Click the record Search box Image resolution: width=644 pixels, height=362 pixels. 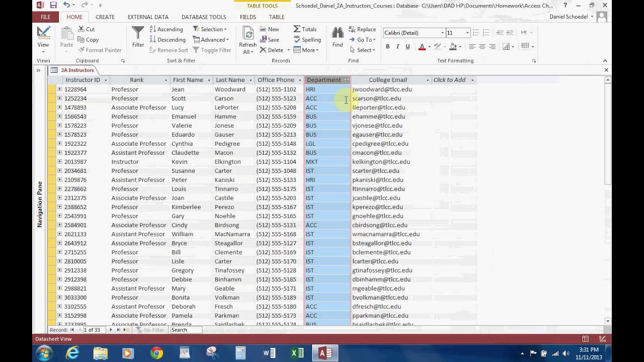(x=186, y=330)
